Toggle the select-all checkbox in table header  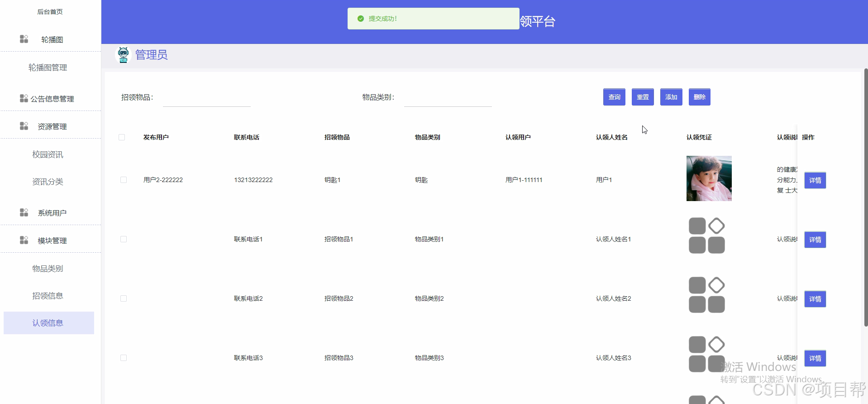122,137
